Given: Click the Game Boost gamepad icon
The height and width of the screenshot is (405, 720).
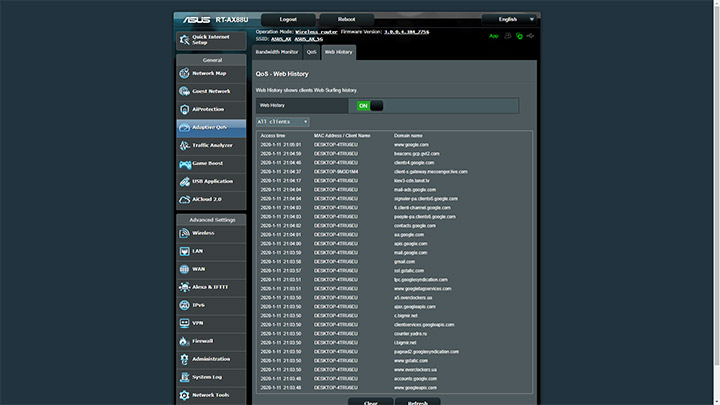Looking at the screenshot, I should tap(185, 164).
